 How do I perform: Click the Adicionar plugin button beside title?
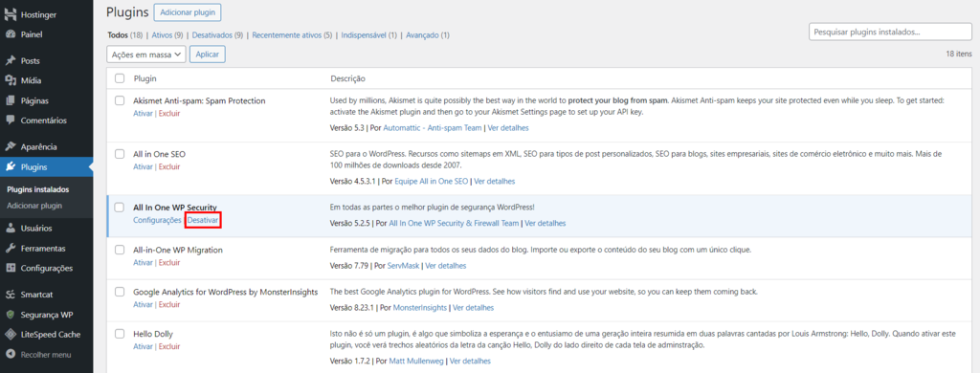click(188, 11)
